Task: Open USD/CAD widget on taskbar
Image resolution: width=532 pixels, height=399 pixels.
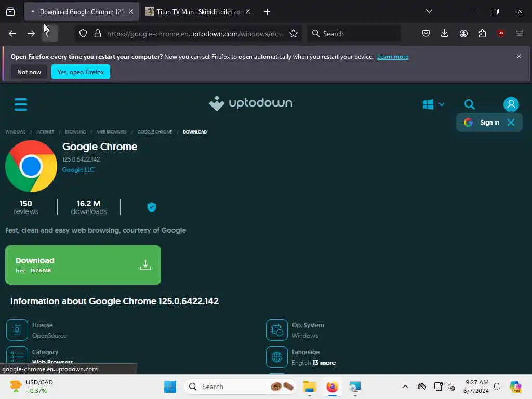Action: pyautogui.click(x=31, y=387)
